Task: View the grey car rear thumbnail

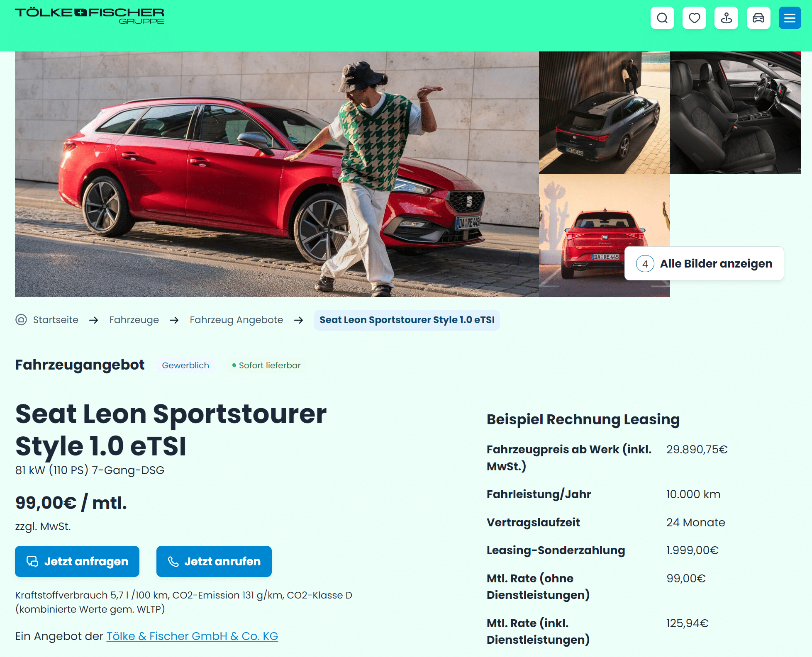Action: pos(604,112)
